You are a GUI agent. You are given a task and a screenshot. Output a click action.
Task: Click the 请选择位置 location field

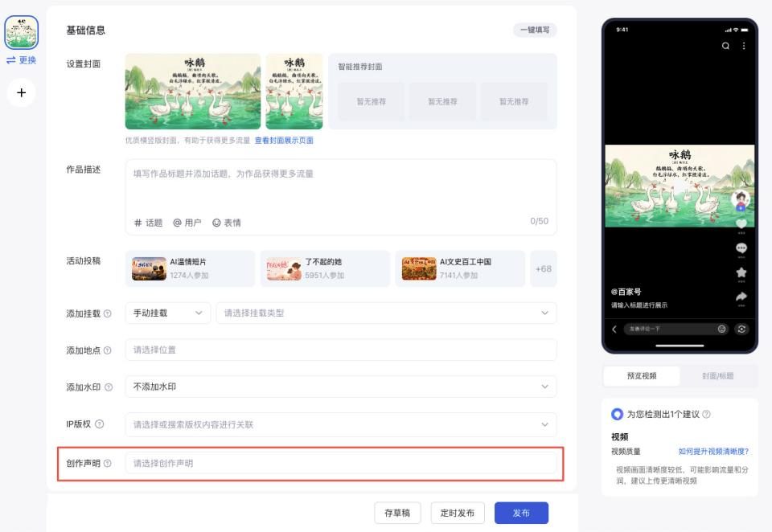[x=341, y=350]
